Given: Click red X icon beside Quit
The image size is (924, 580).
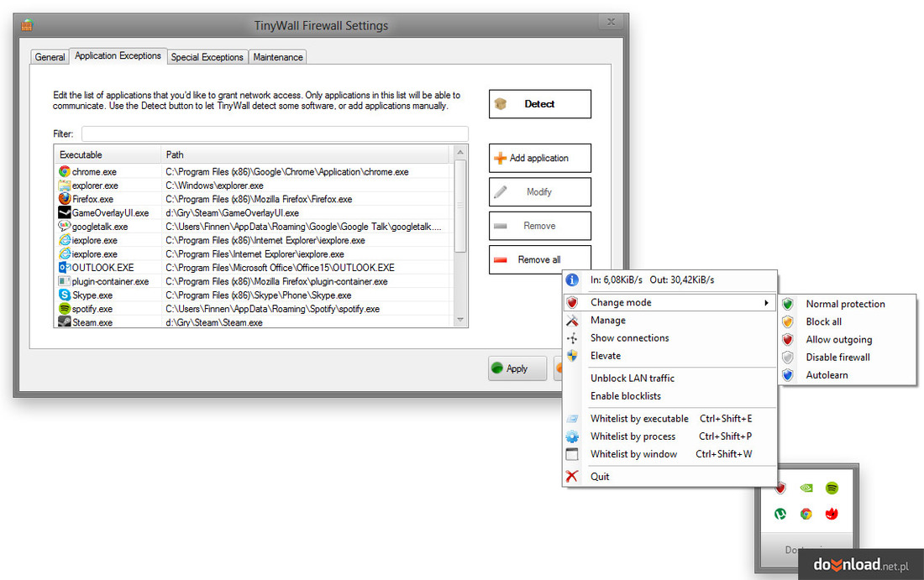Looking at the screenshot, I should click(x=571, y=477).
